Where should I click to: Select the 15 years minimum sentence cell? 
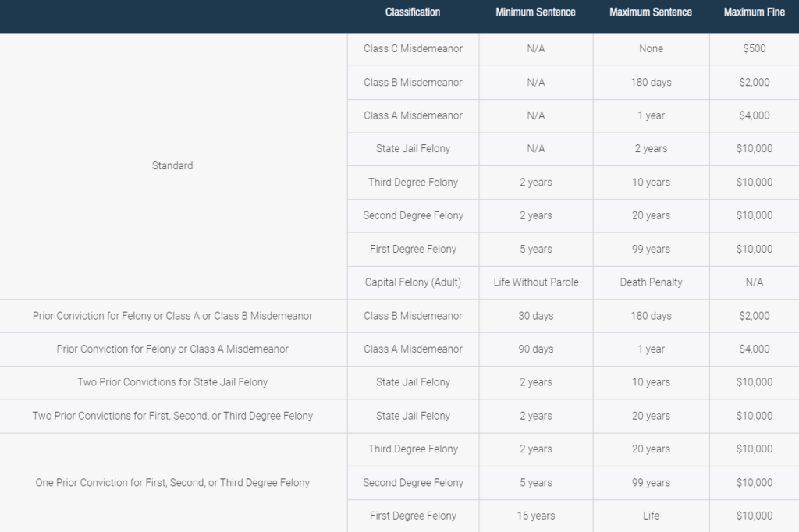click(535, 516)
